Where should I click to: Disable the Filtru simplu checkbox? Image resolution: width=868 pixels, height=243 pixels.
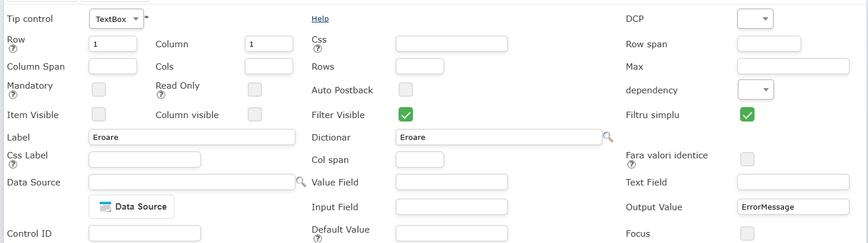tap(747, 115)
